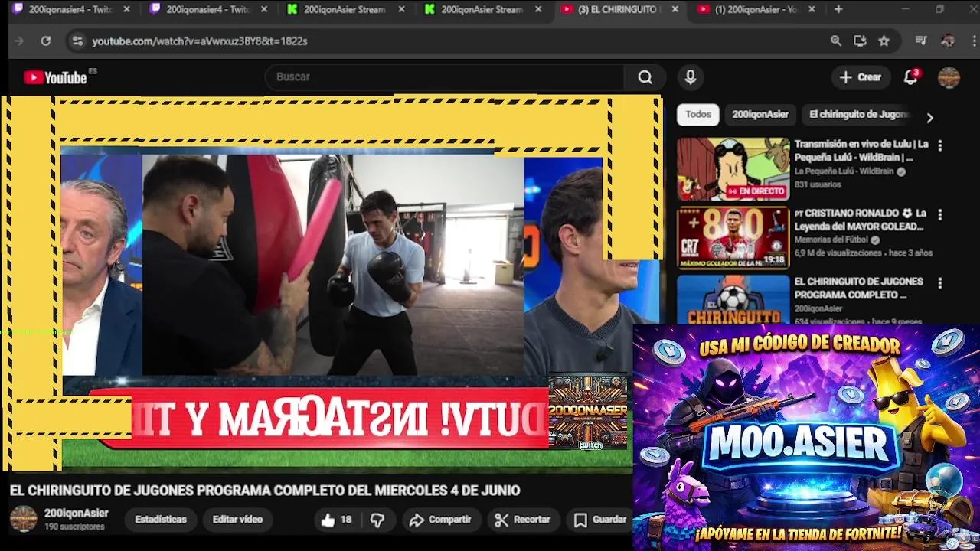
Task: Click the YouTube search magnifier button
Action: [645, 77]
